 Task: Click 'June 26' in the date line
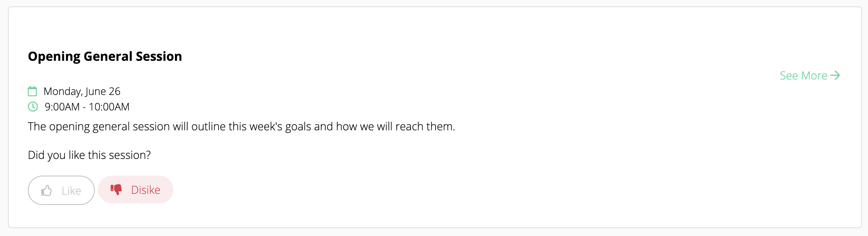pos(103,91)
